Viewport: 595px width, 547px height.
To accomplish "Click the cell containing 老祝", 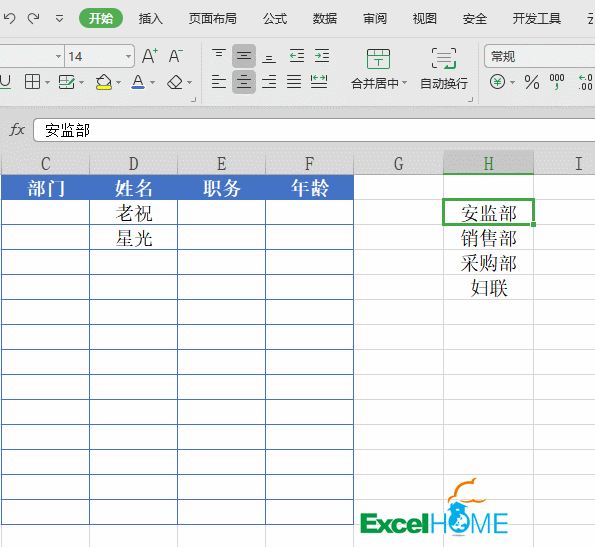I will coord(134,213).
